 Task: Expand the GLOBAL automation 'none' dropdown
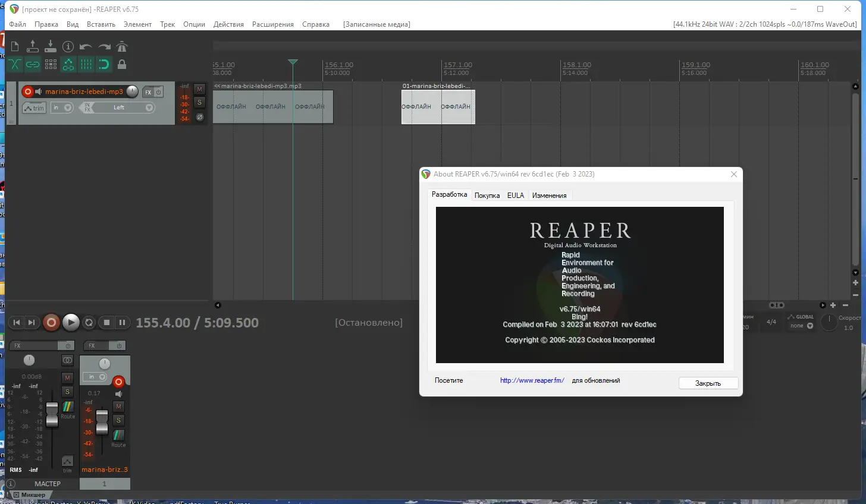[801, 326]
